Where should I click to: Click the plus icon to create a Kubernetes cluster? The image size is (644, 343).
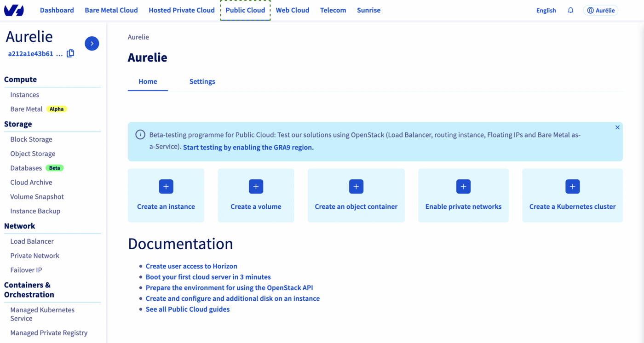[572, 187]
